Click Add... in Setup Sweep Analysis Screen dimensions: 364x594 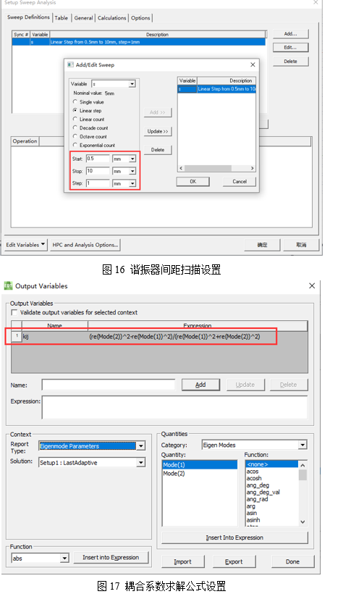291,34
